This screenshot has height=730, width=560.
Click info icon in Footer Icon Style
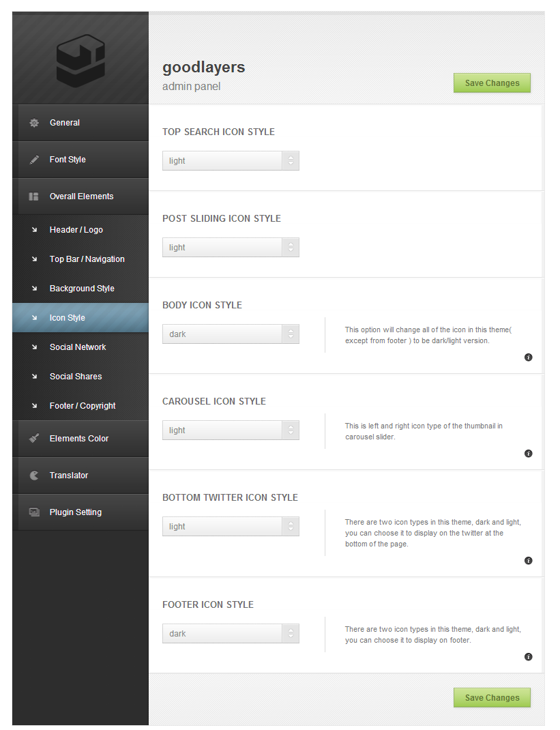point(528,657)
